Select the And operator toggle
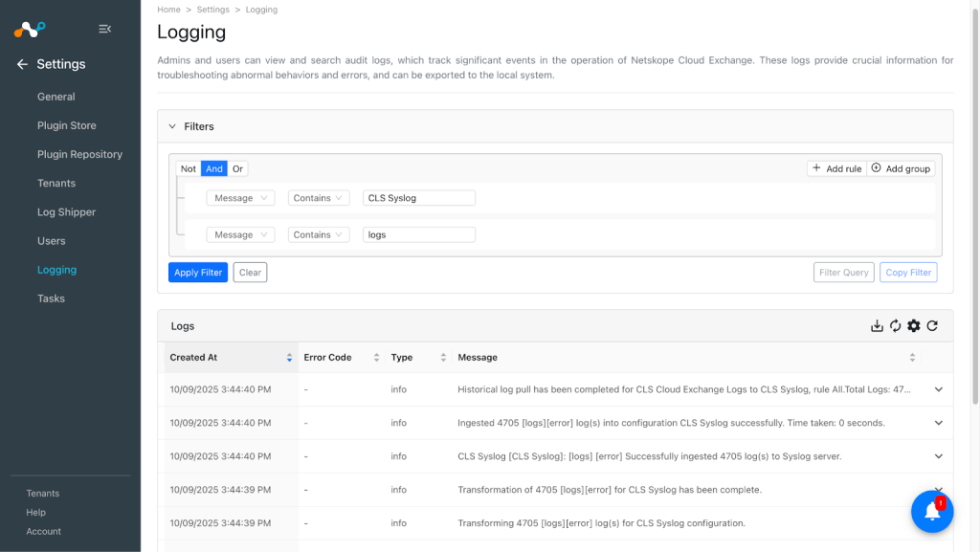The image size is (980, 552). tap(214, 168)
